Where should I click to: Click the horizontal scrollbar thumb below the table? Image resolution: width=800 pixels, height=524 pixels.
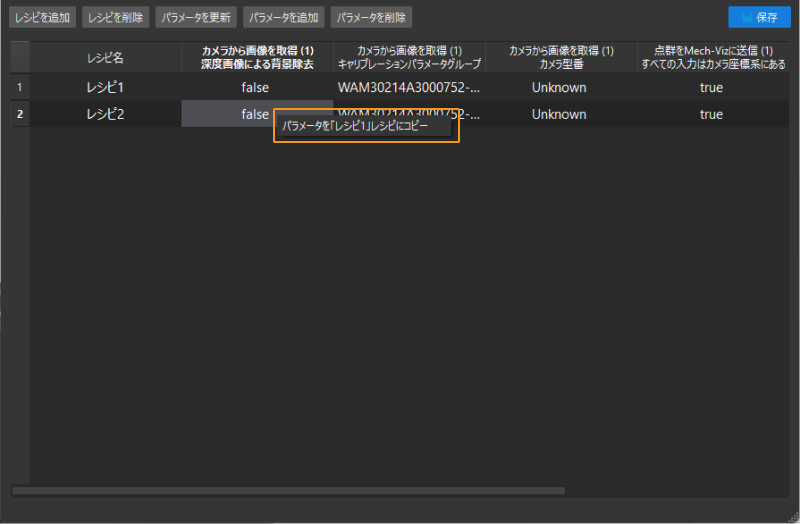point(288,491)
